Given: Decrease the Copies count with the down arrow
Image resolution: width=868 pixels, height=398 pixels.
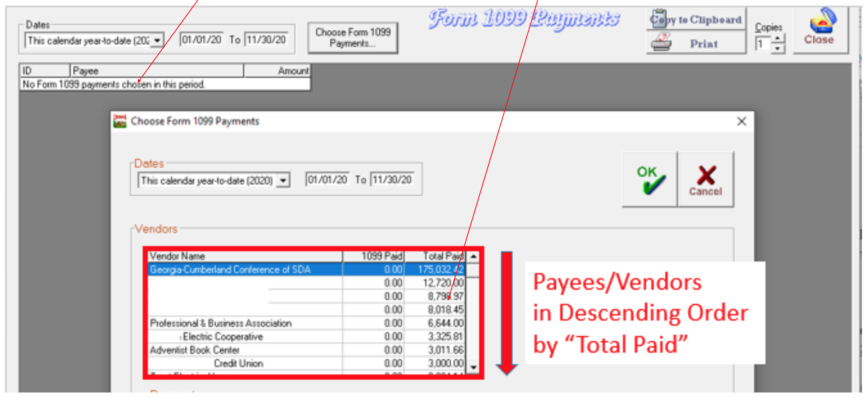Looking at the screenshot, I should [777, 49].
